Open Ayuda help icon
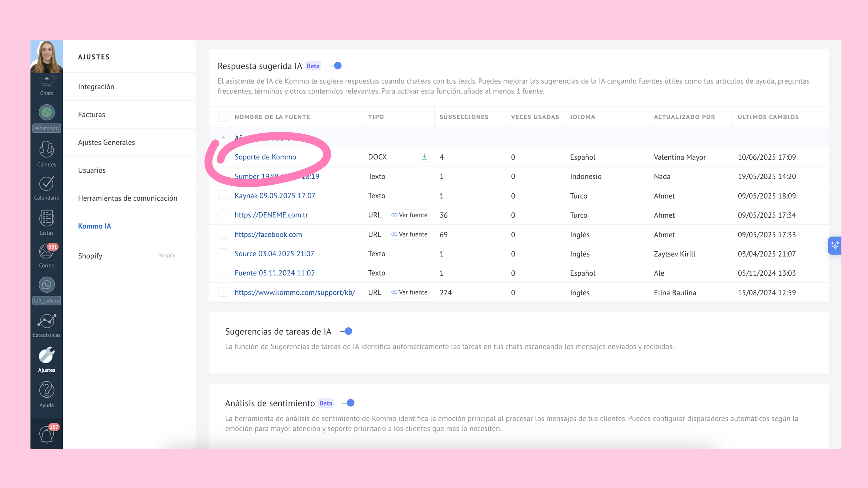Viewport: 868px width, 488px height. coord(47,395)
